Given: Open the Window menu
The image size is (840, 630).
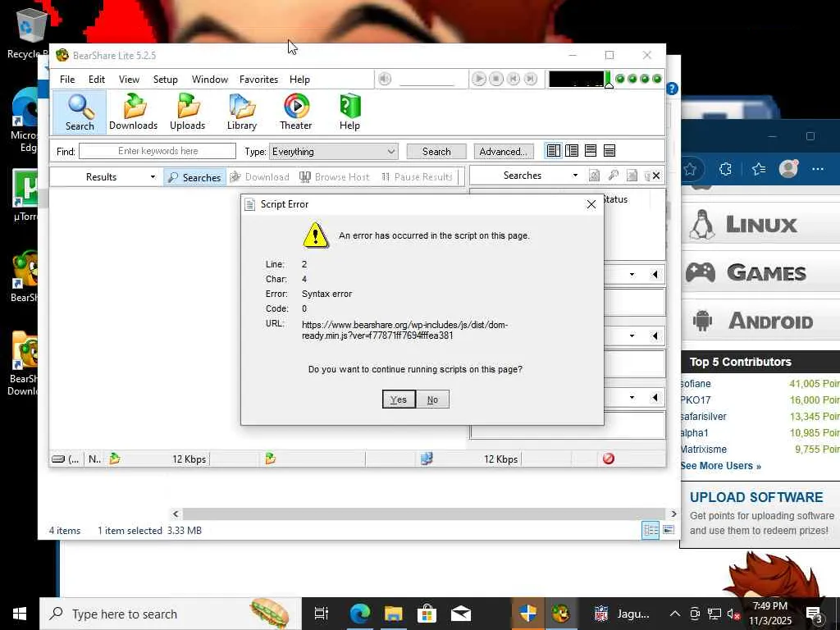Looking at the screenshot, I should point(209,80).
